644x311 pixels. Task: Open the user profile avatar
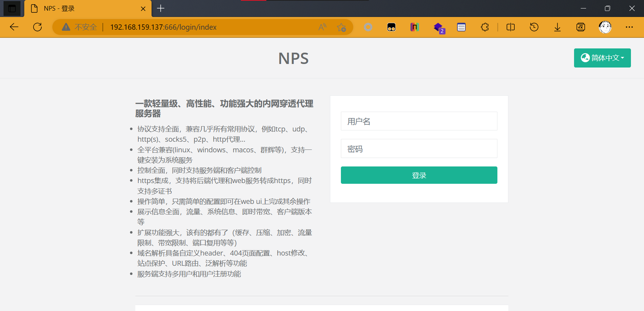pyautogui.click(x=605, y=27)
